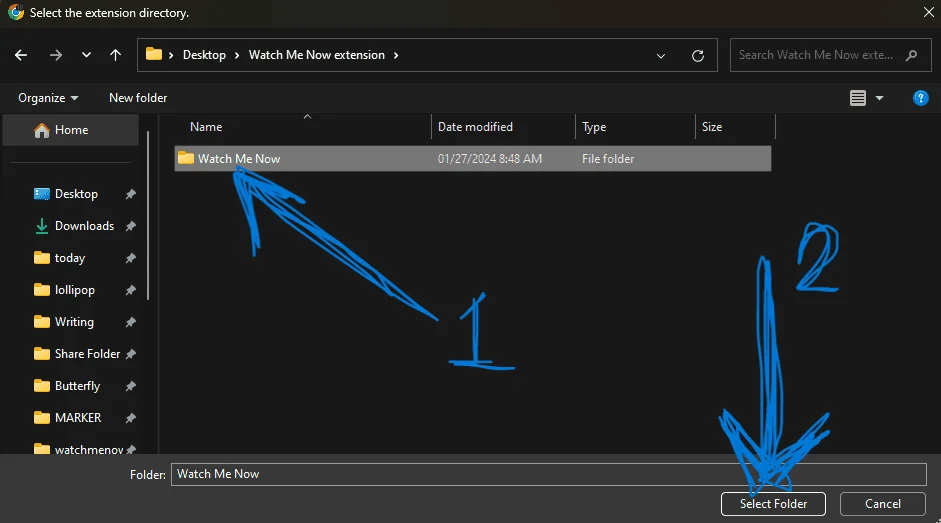Click the sidebar vertical scrollbar
The width and height of the screenshot is (941, 523).
[x=148, y=216]
